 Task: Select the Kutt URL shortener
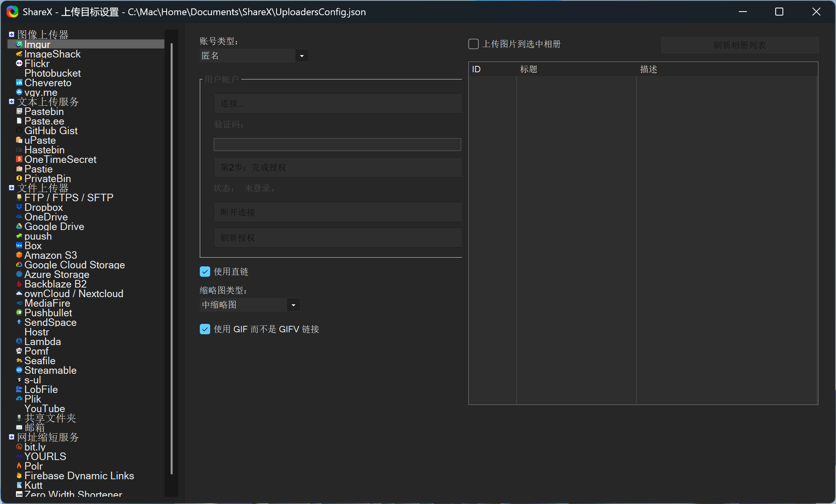point(33,485)
